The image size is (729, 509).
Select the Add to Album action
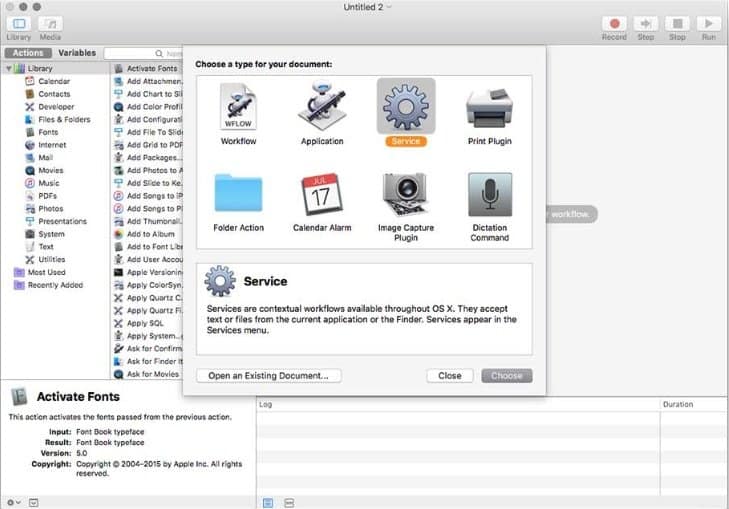148,234
